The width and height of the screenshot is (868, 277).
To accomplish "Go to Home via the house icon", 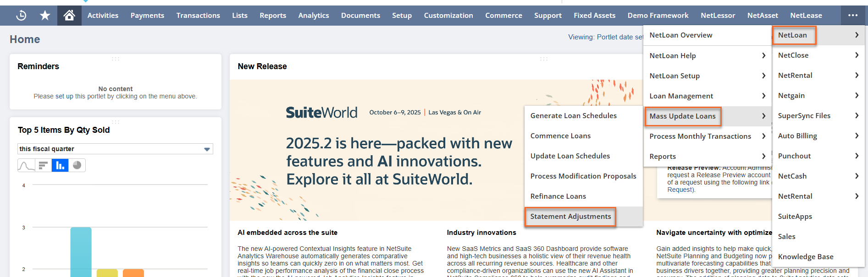I will [x=69, y=16].
